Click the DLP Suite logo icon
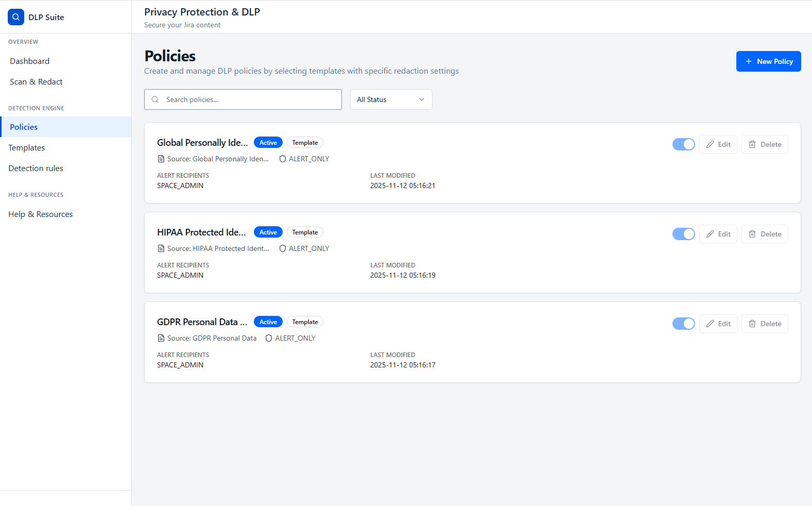 click(16, 17)
